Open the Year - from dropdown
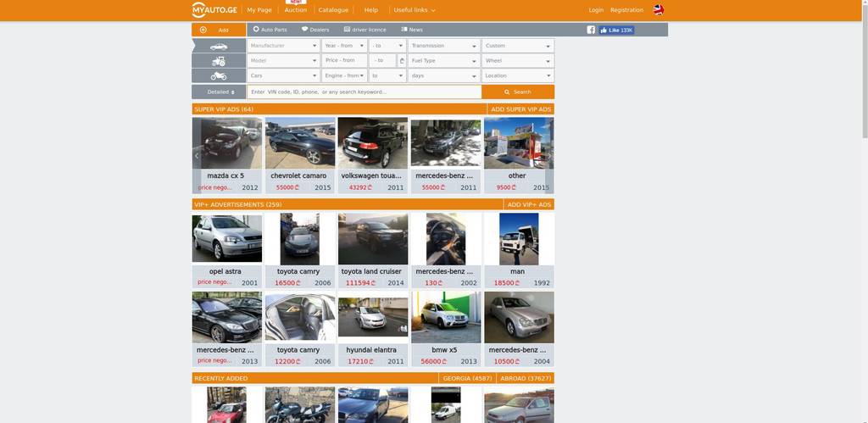Viewport: 868px width, 423px height. (x=344, y=46)
